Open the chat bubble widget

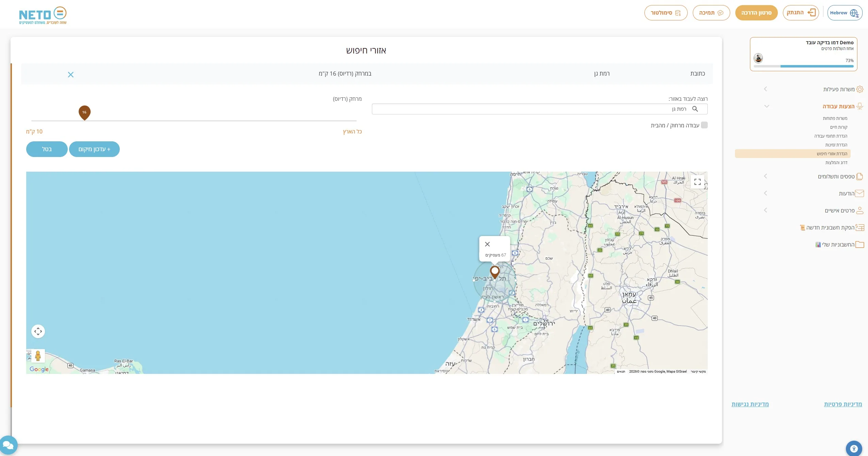(7, 445)
